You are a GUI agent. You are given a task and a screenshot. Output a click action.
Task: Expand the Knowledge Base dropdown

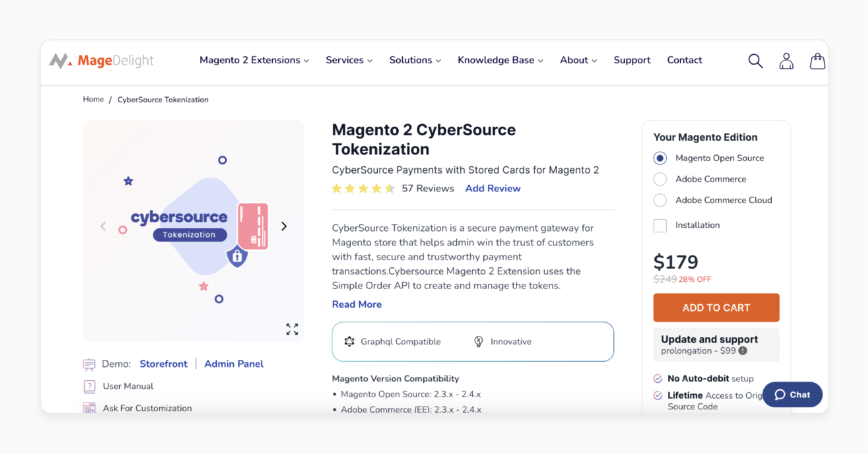click(500, 60)
